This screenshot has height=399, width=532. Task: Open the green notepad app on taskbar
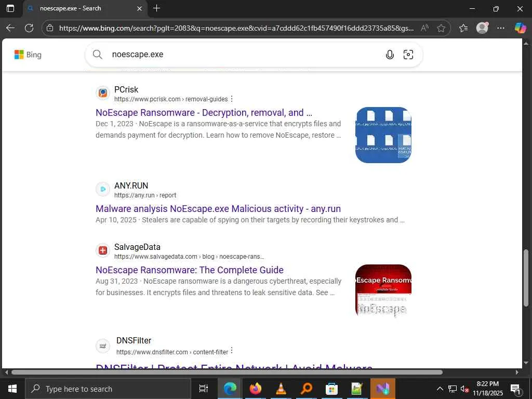[x=357, y=389]
